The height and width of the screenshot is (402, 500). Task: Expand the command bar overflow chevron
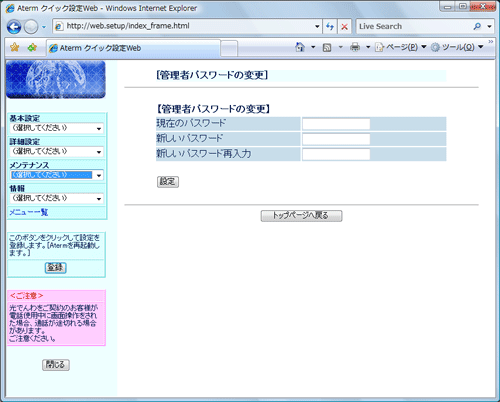pyautogui.click(x=490, y=42)
